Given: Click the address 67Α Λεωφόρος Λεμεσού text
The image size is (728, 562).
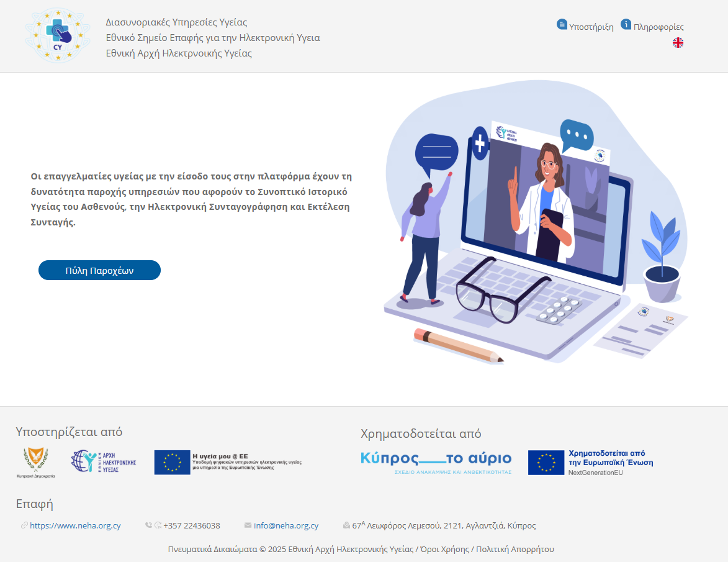Looking at the screenshot, I should click(444, 525).
